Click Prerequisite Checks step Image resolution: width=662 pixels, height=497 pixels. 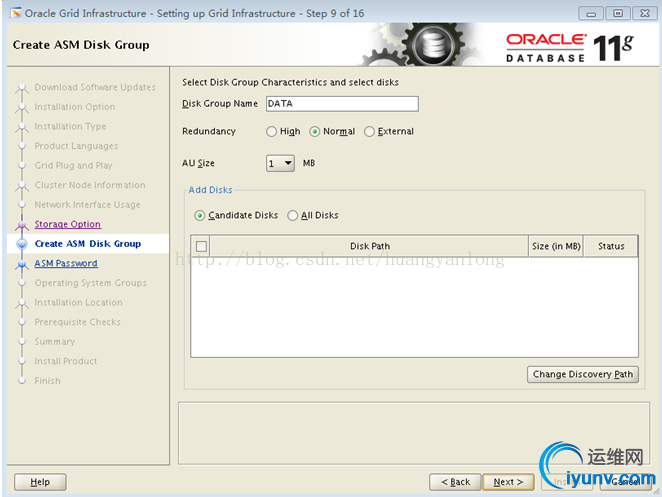(x=78, y=322)
